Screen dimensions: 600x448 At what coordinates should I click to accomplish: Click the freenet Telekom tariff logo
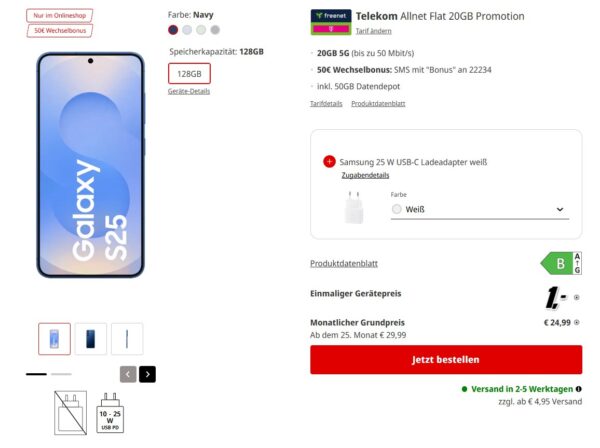(x=331, y=22)
